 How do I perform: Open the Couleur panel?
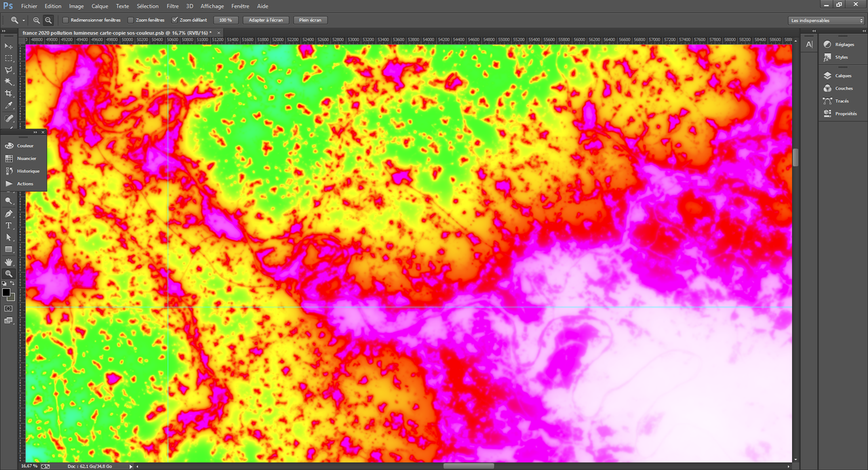point(24,146)
